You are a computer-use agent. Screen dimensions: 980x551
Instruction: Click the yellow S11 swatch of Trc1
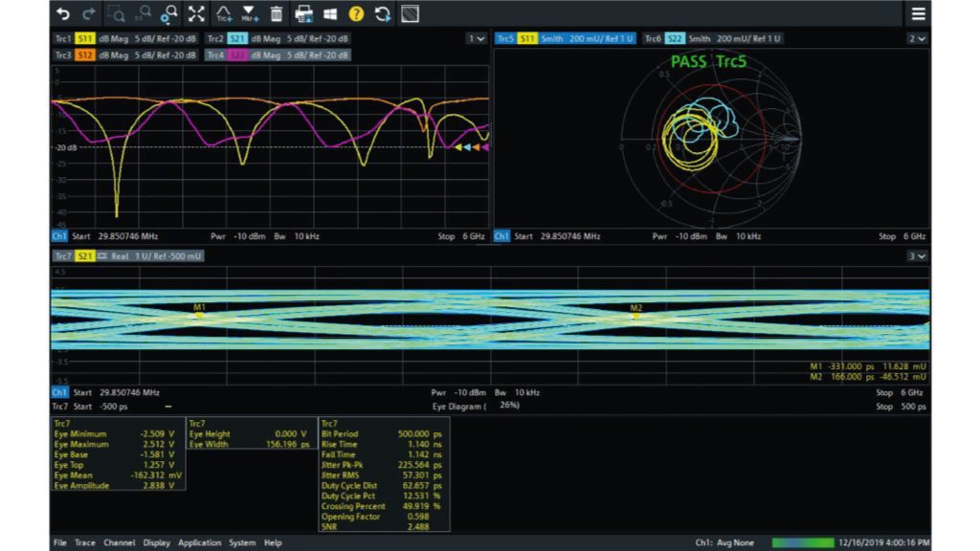(86, 38)
